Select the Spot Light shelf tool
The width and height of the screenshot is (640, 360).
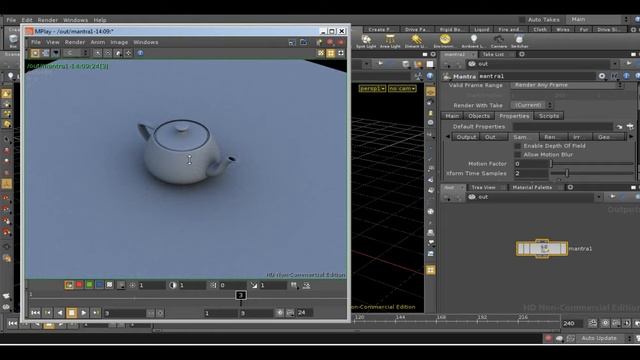(x=366, y=41)
